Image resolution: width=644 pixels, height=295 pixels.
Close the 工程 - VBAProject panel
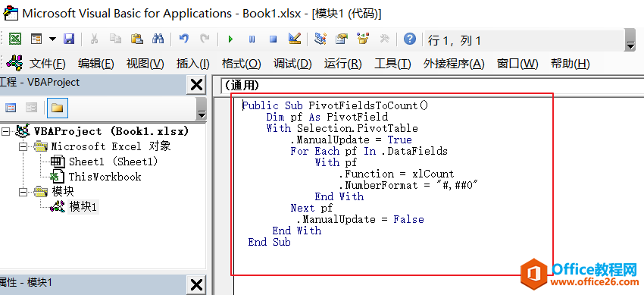click(x=196, y=85)
